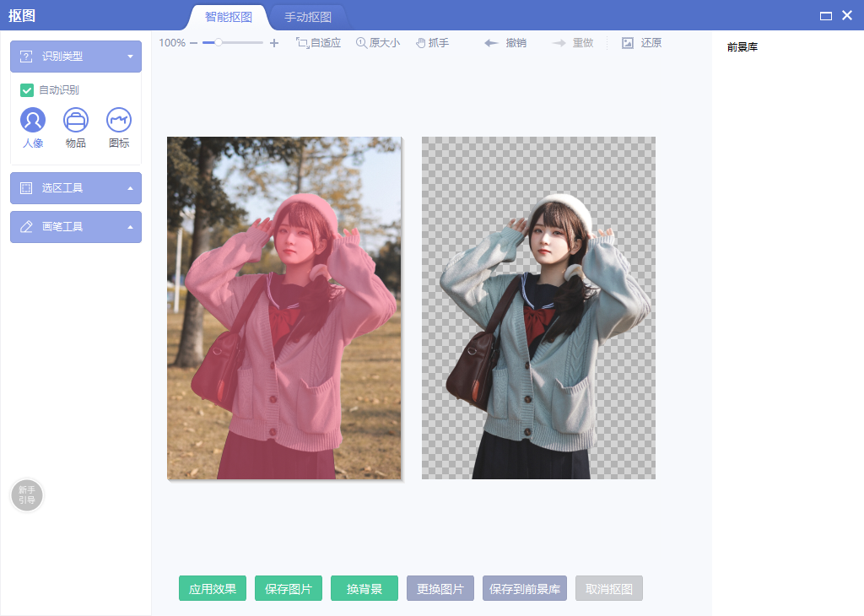Maximize the 抠图 window
Image resolution: width=864 pixels, height=616 pixels.
click(825, 16)
